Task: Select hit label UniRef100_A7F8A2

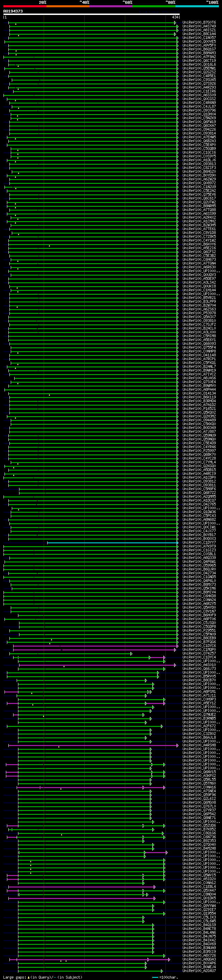Action: click(x=199, y=57)
